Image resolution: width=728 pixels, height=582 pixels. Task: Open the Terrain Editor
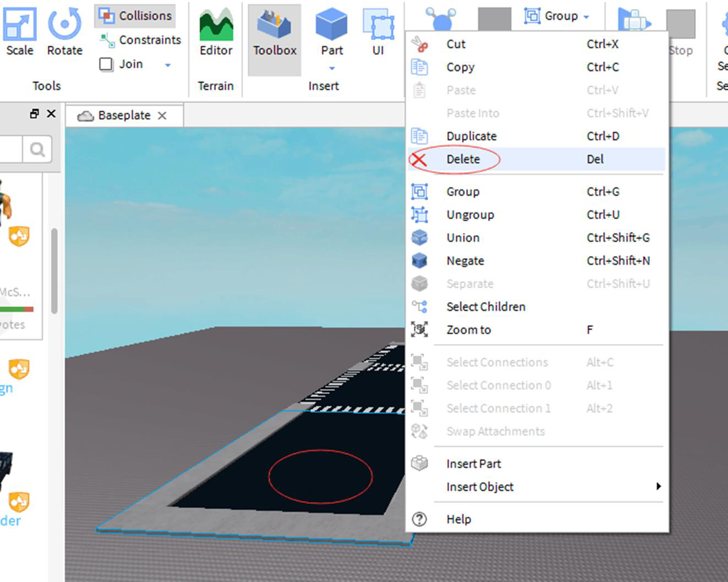216,31
